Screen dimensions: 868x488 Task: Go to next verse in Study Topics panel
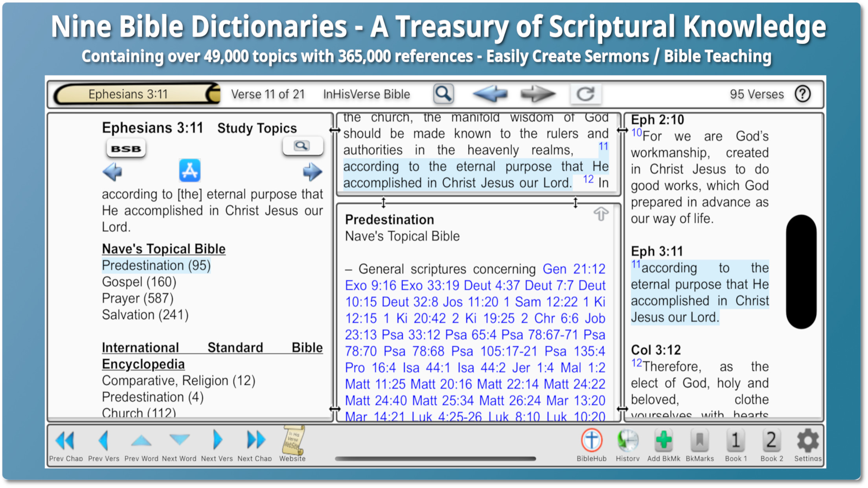[313, 172]
